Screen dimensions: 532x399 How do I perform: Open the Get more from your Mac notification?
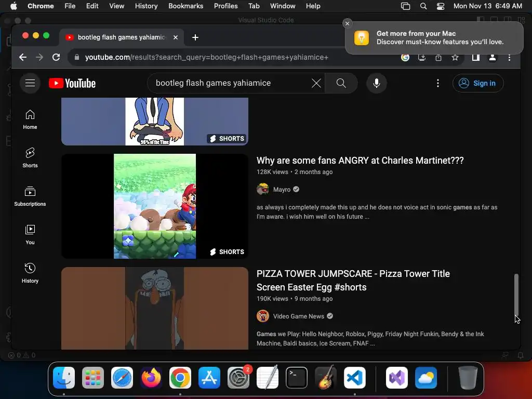tap(434, 37)
